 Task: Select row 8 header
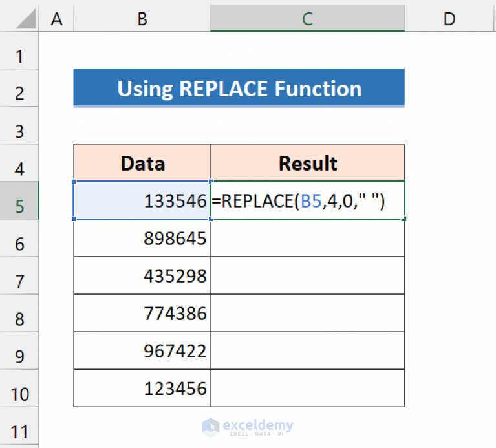(x=19, y=313)
